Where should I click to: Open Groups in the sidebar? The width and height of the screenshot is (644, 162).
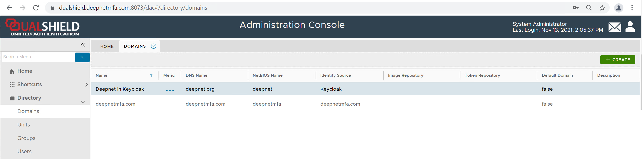pyautogui.click(x=26, y=138)
